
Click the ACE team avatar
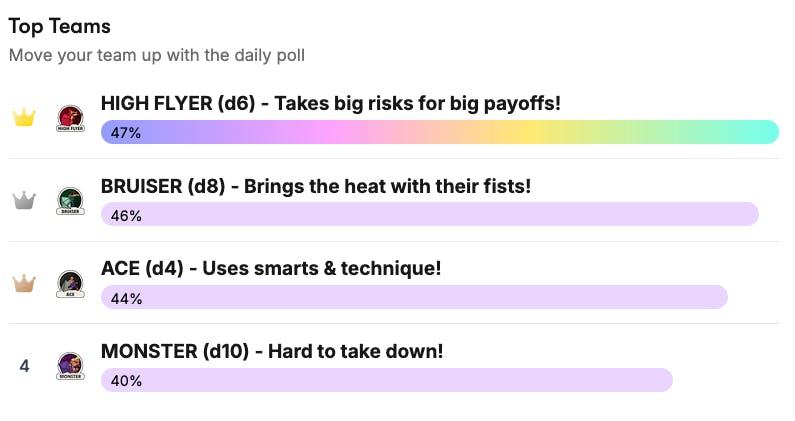(70, 284)
